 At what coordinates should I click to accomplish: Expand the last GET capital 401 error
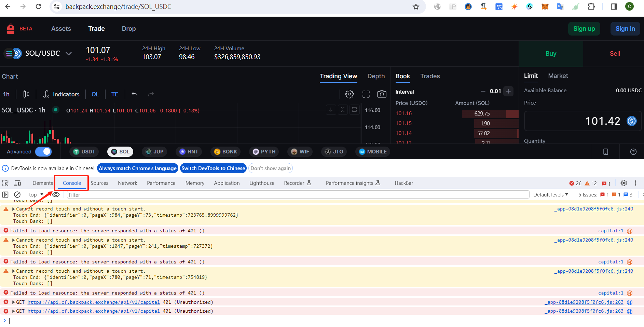(x=14, y=311)
